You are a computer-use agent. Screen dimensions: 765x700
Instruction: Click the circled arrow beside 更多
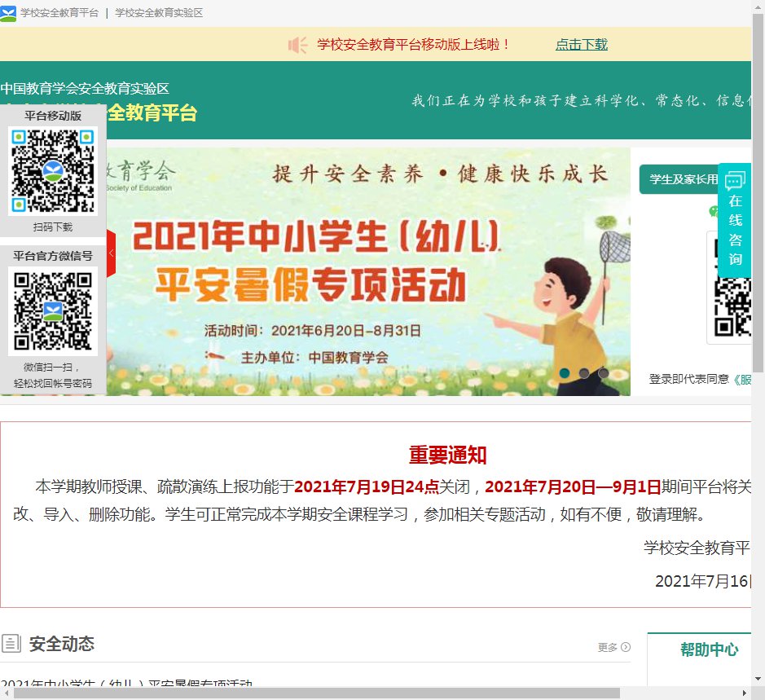coord(626,647)
